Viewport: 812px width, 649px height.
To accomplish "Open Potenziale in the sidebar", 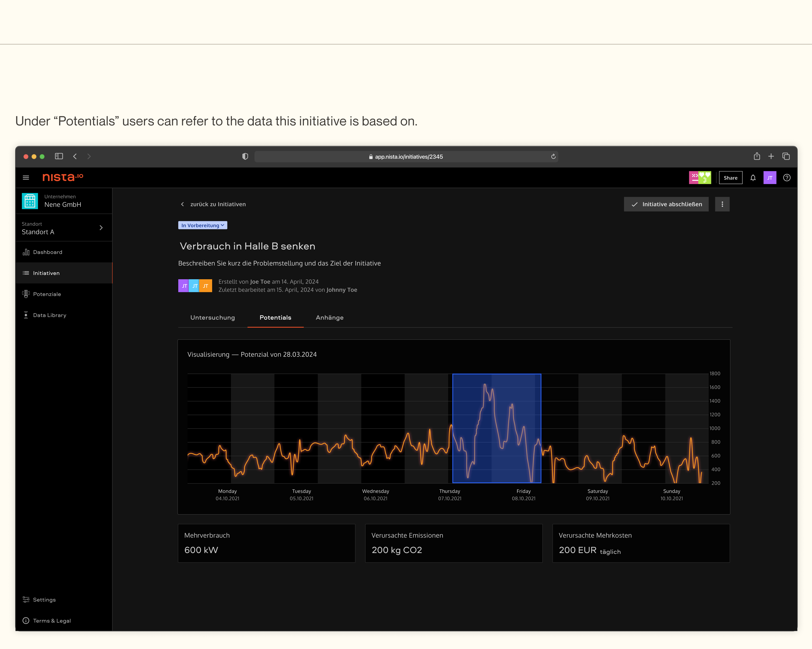I will pos(47,294).
